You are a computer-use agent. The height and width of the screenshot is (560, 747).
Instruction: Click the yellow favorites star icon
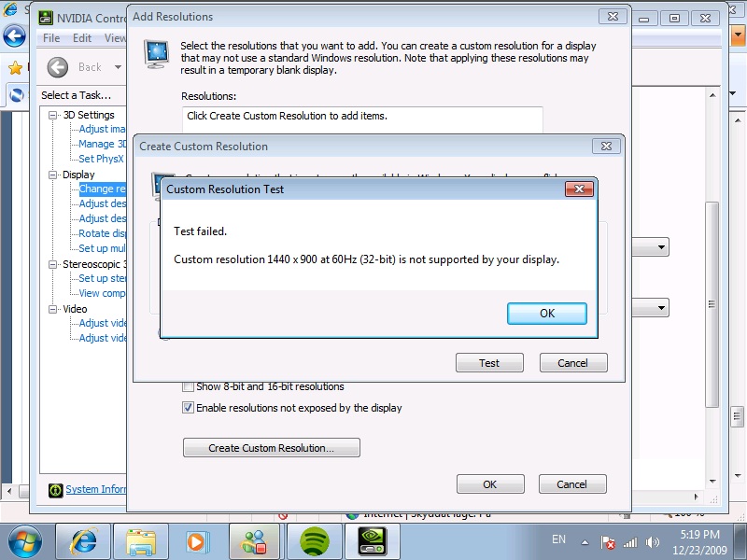pyautogui.click(x=13, y=67)
